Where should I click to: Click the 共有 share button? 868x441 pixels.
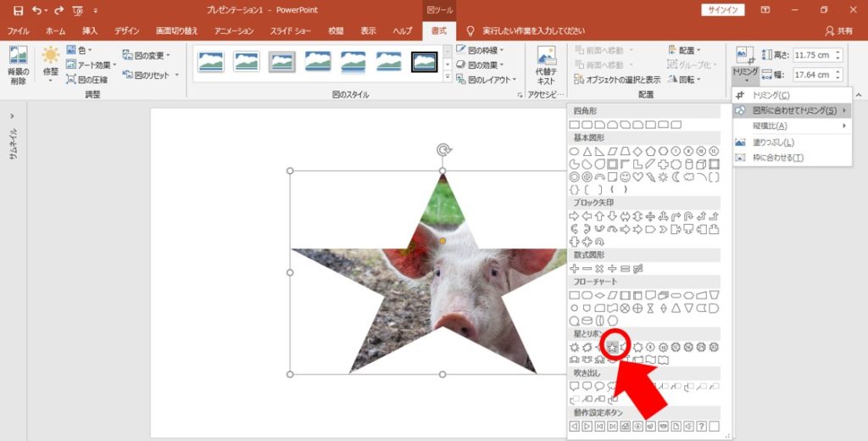click(x=840, y=31)
